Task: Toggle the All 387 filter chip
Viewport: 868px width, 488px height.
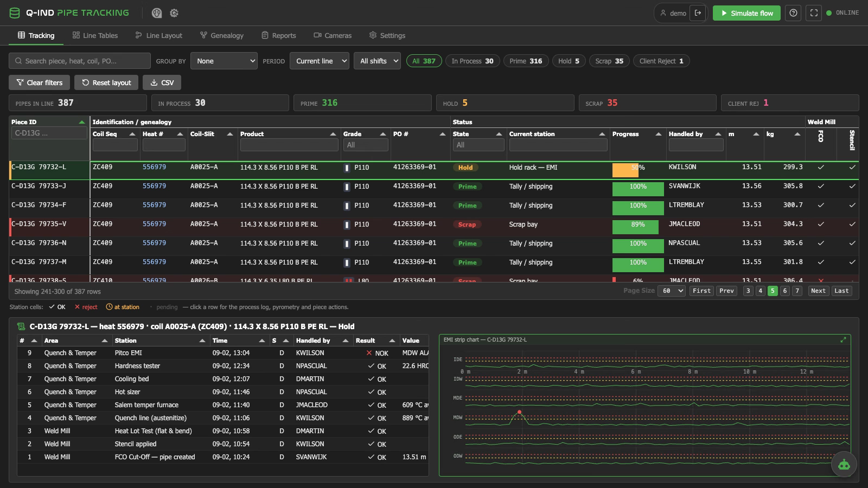Action: (x=424, y=61)
